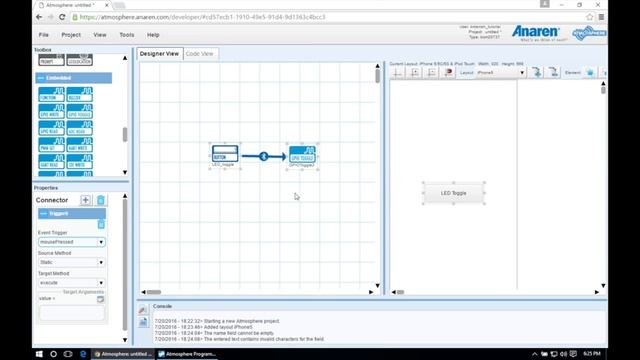Open the Event Trigger dropdown

tap(72, 242)
